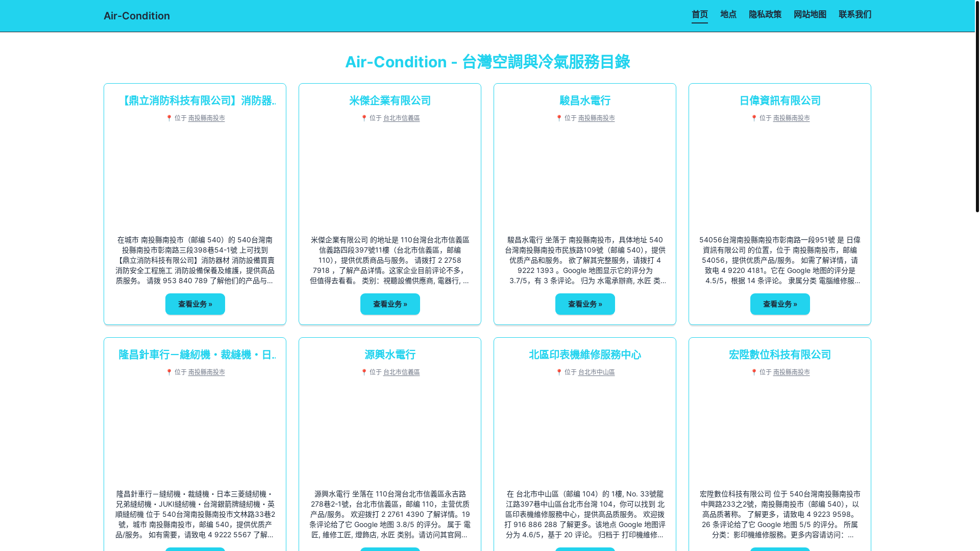Click the map pin icon on 鼎立消防科技 card

[x=169, y=118]
